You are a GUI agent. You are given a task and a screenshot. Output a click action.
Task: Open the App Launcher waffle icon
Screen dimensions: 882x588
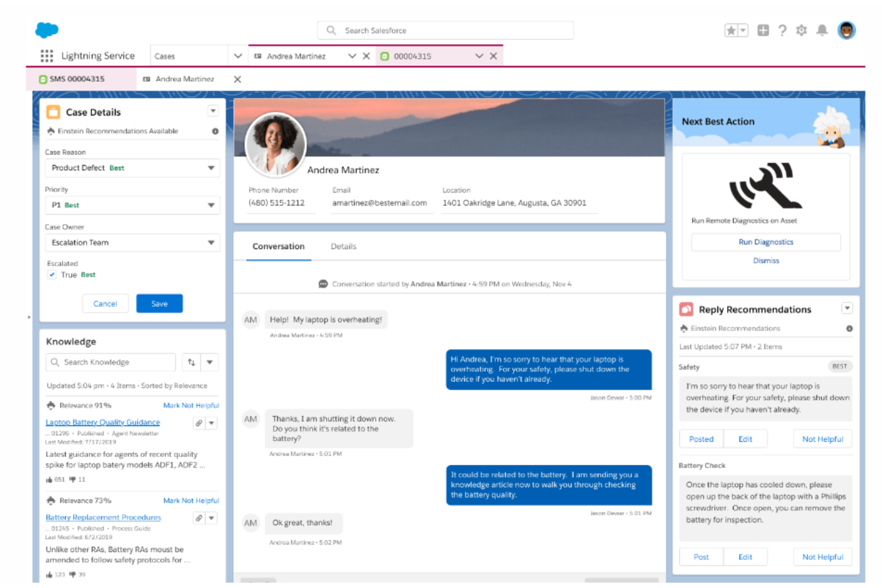46,55
